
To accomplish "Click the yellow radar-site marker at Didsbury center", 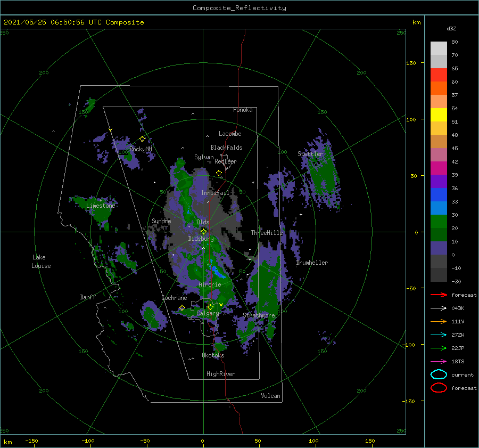I will click(x=203, y=232).
